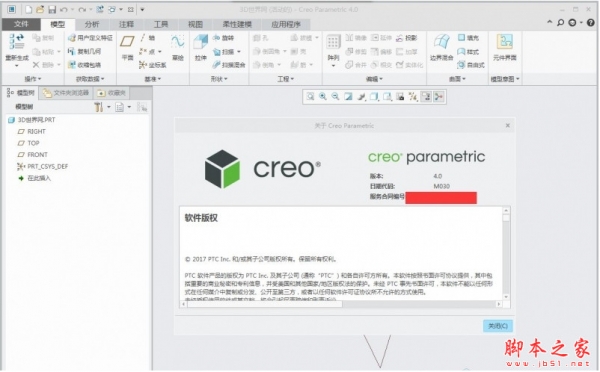
Task: Open the Sweep (扫描) dropdown arrow
Action: (239, 52)
